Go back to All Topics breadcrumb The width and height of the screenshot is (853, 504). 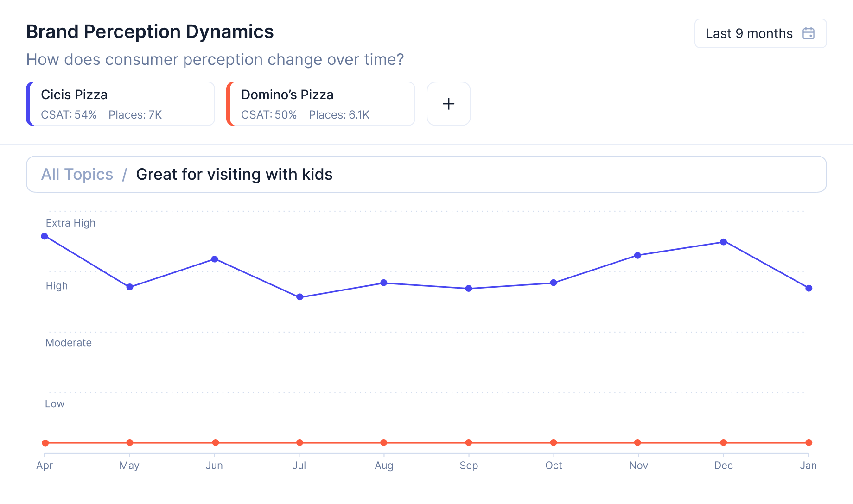[x=77, y=174]
